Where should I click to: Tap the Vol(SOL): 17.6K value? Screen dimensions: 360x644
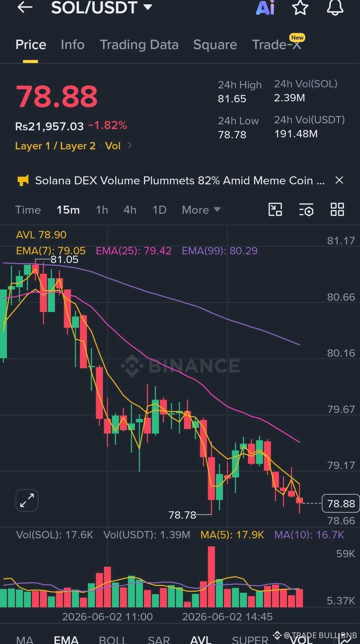55,535
